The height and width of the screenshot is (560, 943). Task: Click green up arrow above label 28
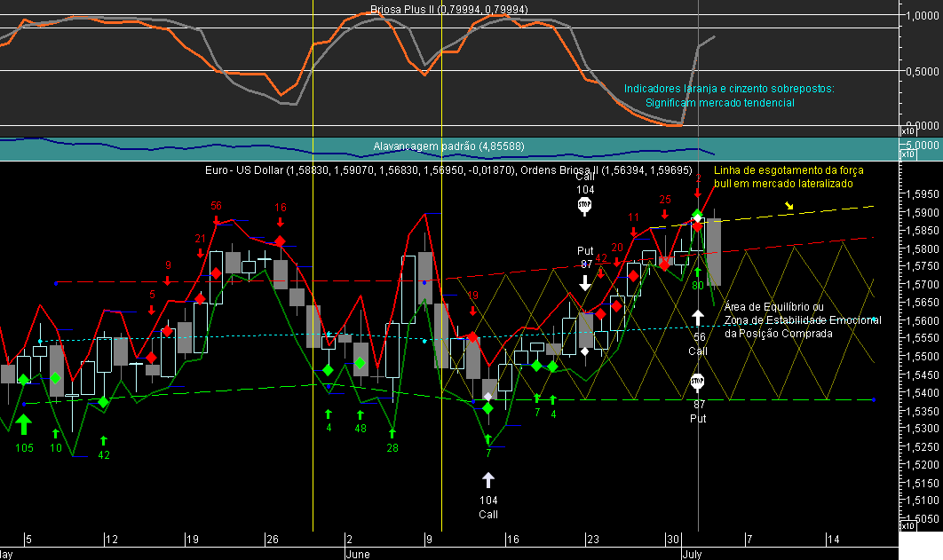(392, 432)
